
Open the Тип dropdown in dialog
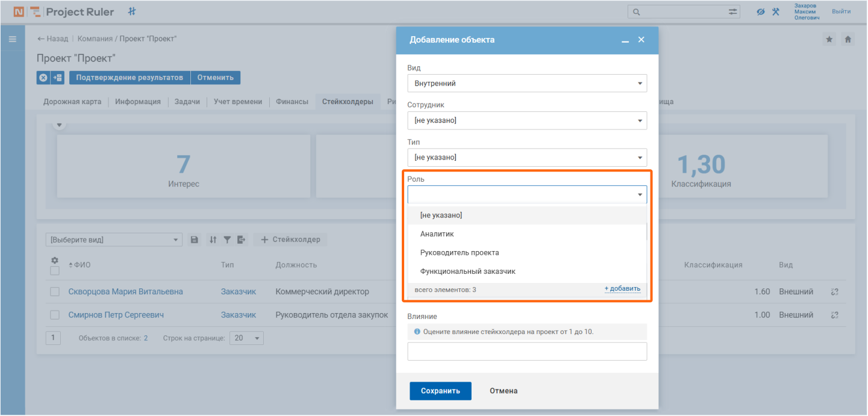tap(527, 157)
